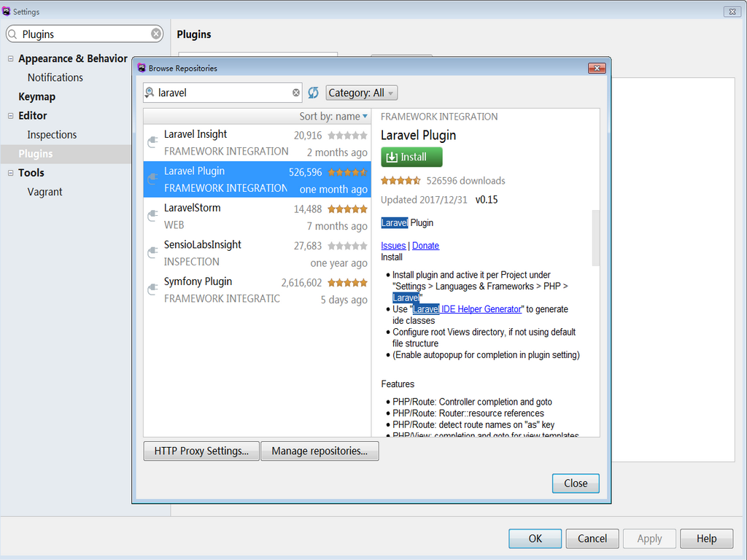Click the Browse Repositories title icon
Image resolution: width=747 pixels, height=560 pixels.
142,68
